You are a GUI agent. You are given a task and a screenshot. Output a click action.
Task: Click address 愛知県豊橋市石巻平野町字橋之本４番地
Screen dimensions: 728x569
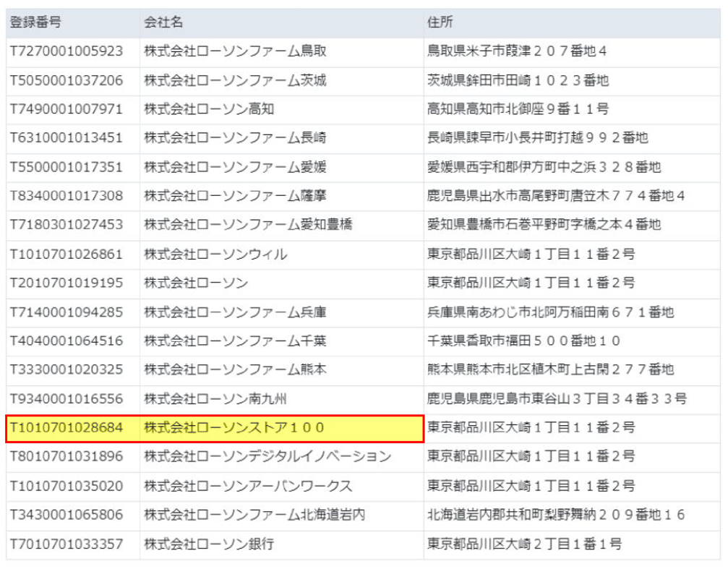pyautogui.click(x=544, y=225)
